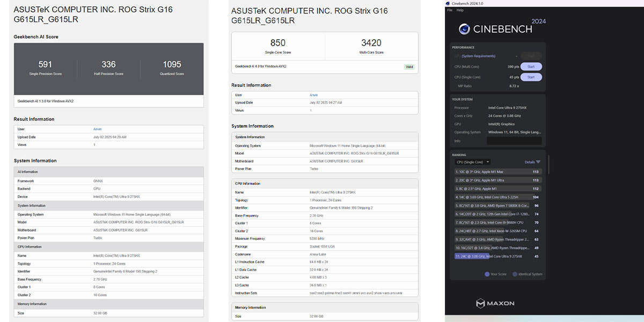Screen dimensions: 644x322
Task: Select the AMD Ryzen 7 5800X ranking row
Action: pos(497,206)
